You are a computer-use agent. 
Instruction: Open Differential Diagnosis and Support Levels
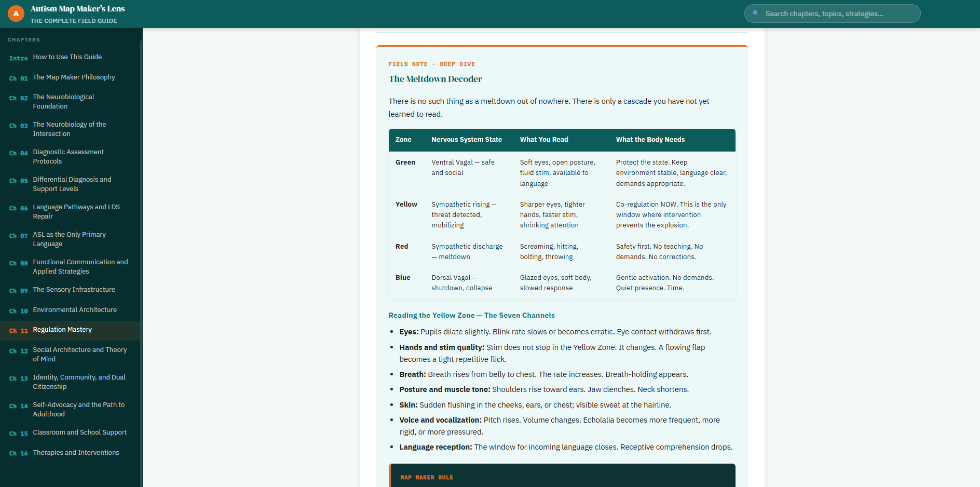[70, 184]
